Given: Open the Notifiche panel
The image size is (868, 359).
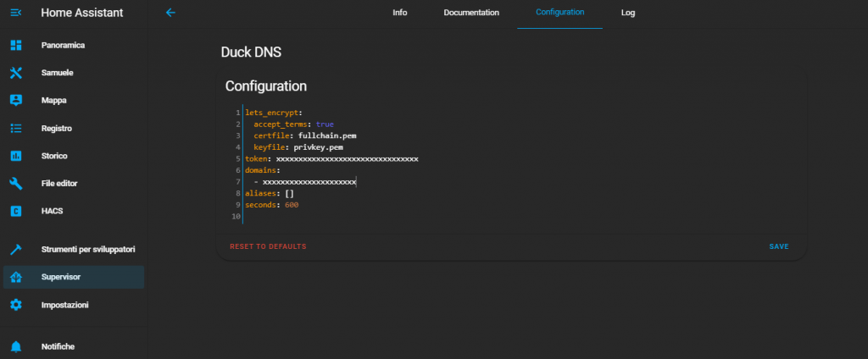Looking at the screenshot, I should [74, 347].
